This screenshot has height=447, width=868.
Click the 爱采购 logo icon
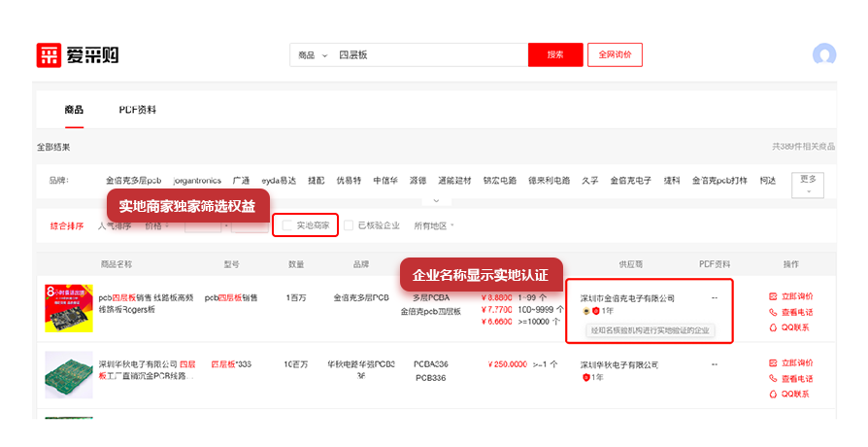49,55
